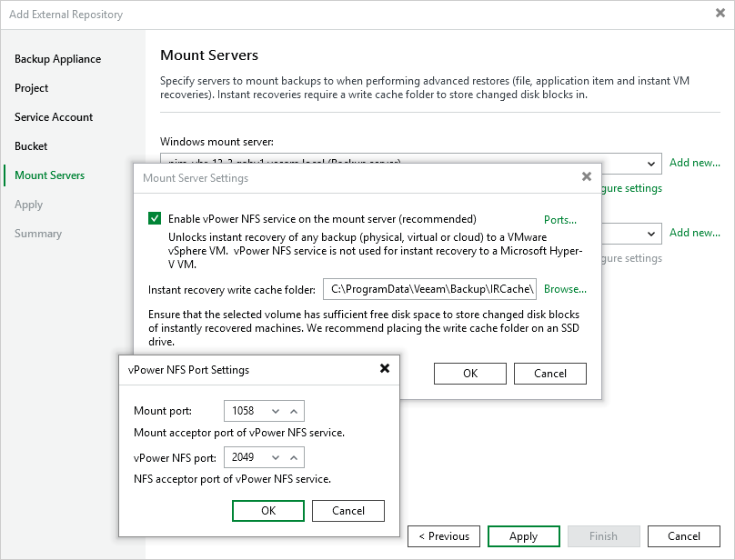Go to the Backup Appliance step

click(x=57, y=59)
